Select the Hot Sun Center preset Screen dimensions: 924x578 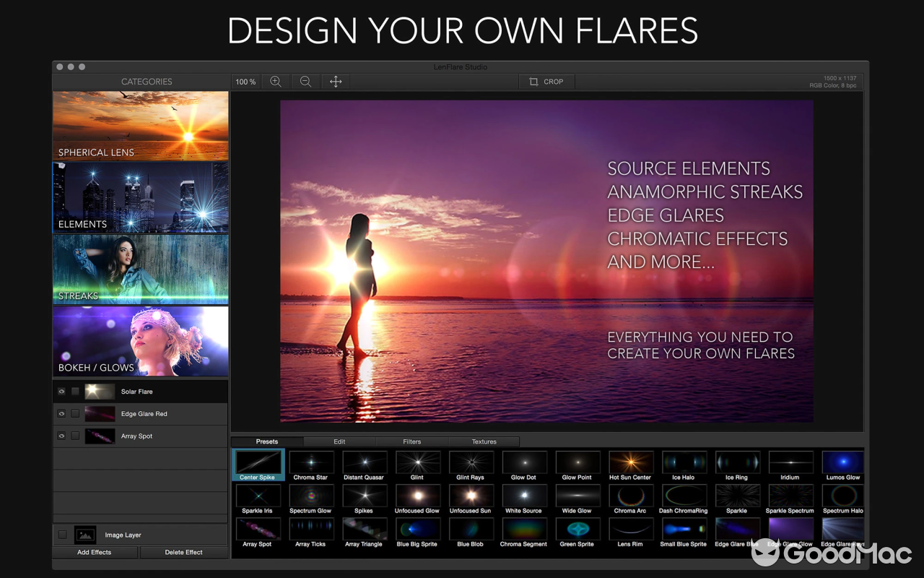[x=631, y=462]
